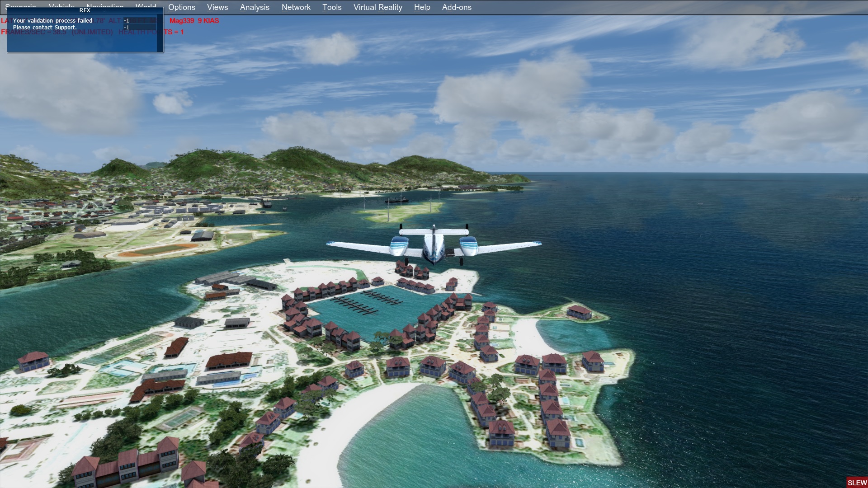The width and height of the screenshot is (868, 488).
Task: Click the partially hidden Navigation menu
Action: click(x=105, y=6)
